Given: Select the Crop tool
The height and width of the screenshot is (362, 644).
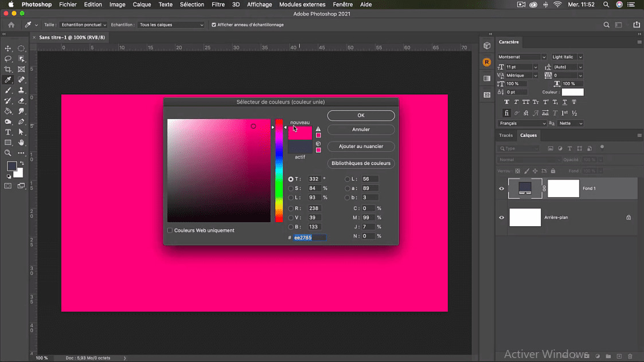Looking at the screenshot, I should 8,69.
